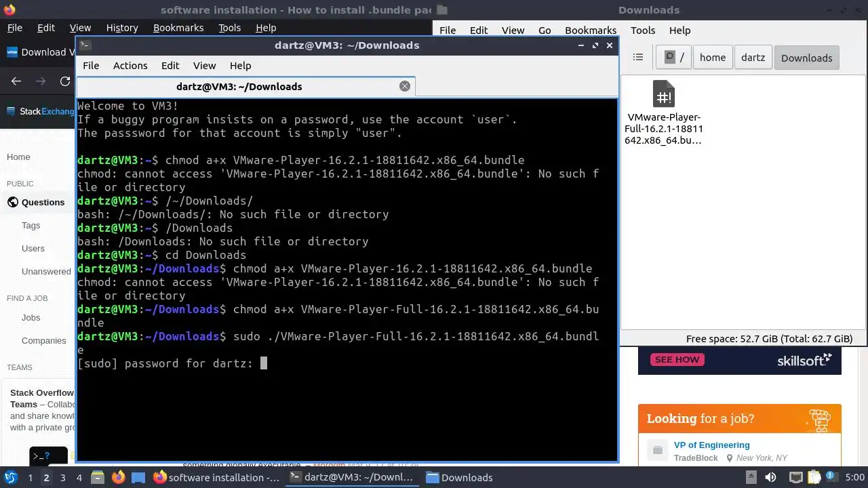The height and width of the screenshot is (488, 868).
Task: Open File menu in Downloads file manager
Action: (448, 30)
